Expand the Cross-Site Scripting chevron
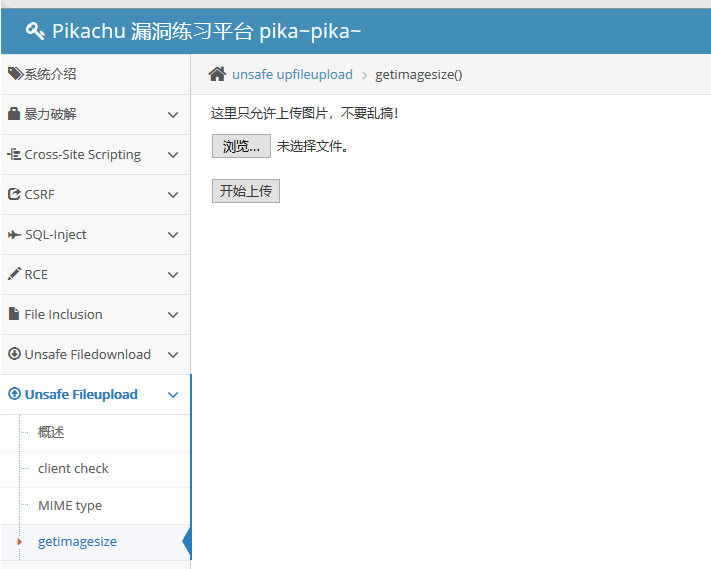The height and width of the screenshot is (569, 711). [173, 155]
